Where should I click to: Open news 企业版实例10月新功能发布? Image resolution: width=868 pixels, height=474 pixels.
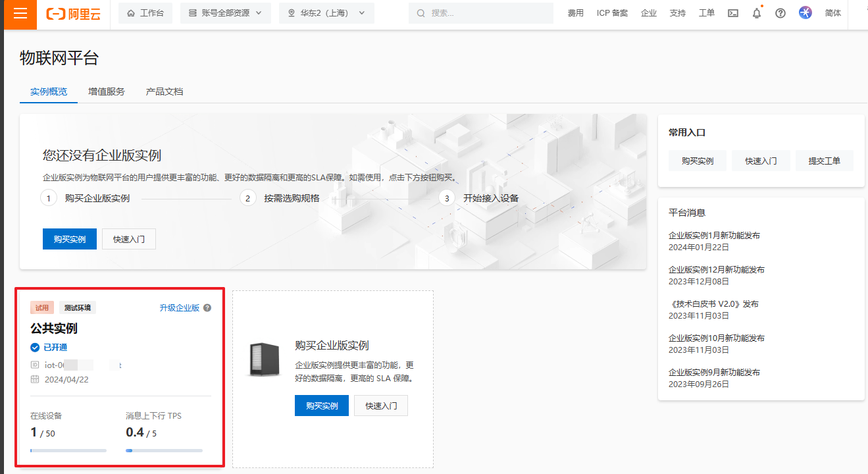[x=717, y=338]
